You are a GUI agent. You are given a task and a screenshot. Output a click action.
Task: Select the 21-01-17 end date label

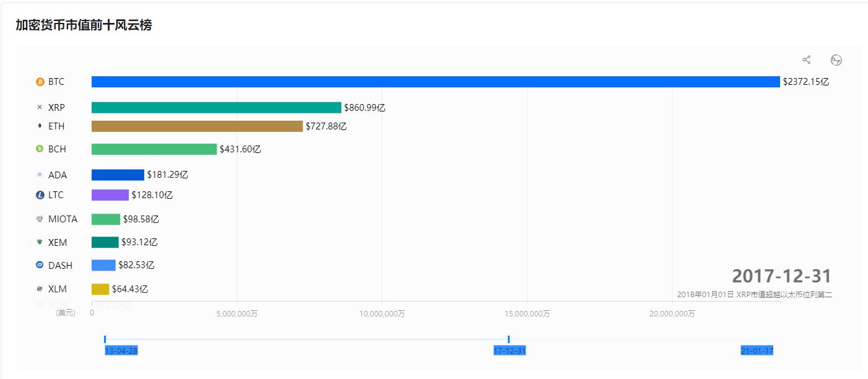point(757,351)
